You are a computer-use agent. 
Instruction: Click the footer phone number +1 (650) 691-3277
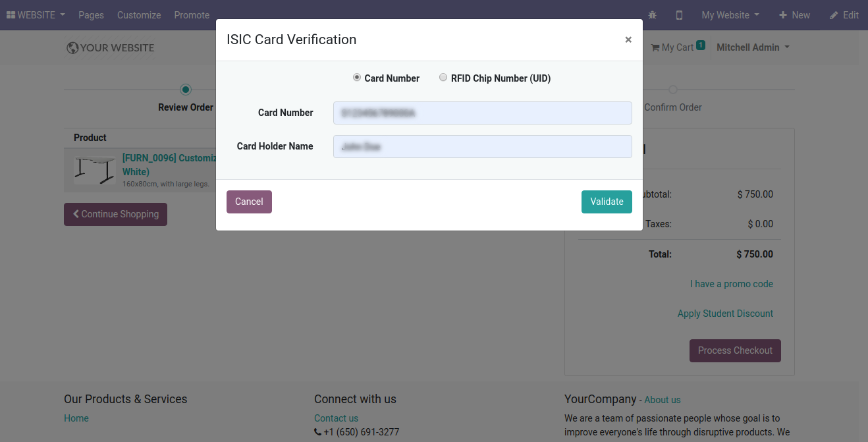pos(361,433)
